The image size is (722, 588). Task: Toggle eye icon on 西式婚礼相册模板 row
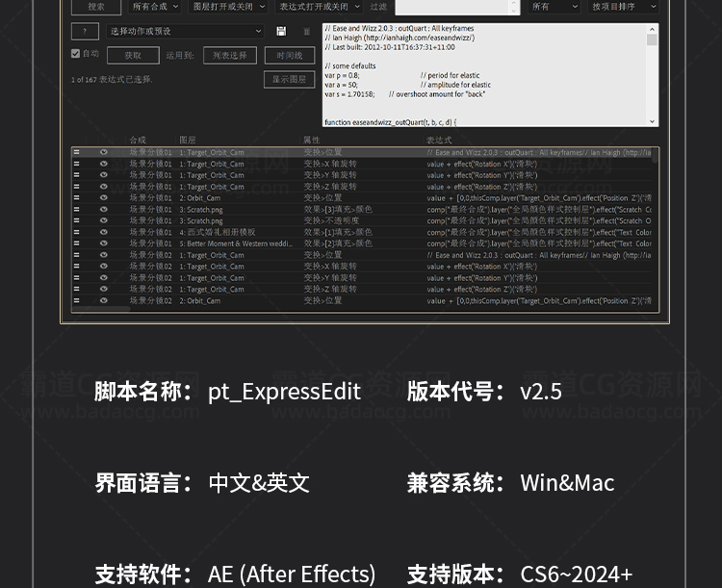104,232
